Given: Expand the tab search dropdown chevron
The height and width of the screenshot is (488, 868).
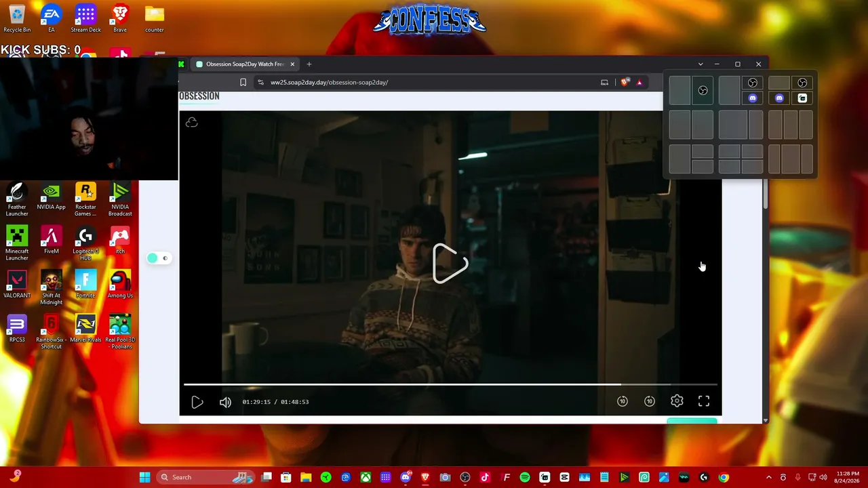Looking at the screenshot, I should tap(701, 64).
